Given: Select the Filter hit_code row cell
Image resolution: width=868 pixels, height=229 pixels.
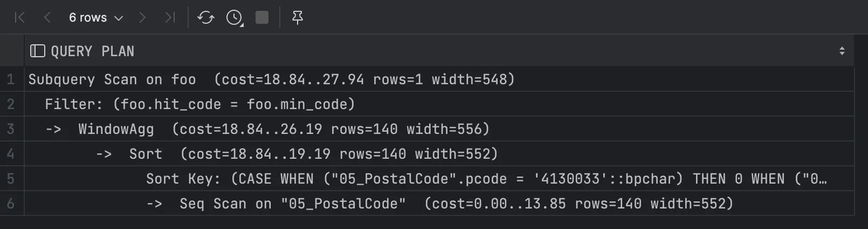Looking at the screenshot, I should tap(199, 104).
